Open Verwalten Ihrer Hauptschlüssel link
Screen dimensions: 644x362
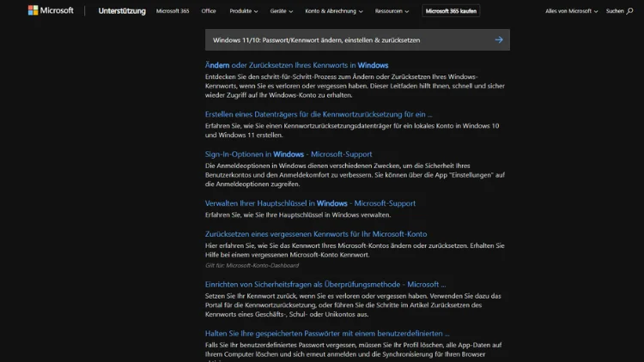click(310, 203)
